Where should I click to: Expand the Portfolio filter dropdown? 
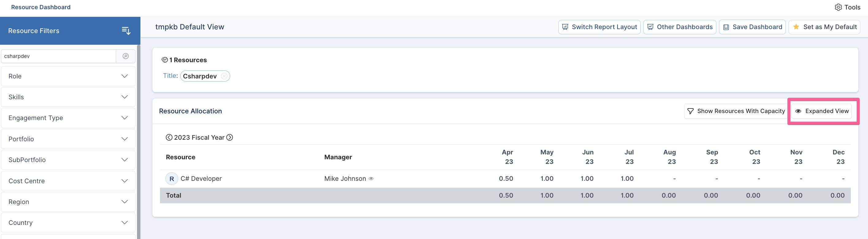tap(68, 139)
